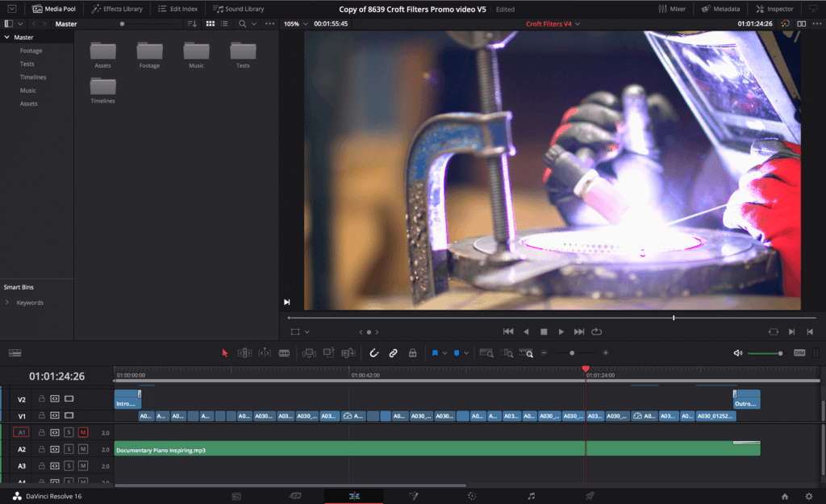Image resolution: width=826 pixels, height=504 pixels.
Task: Open Project Settings gear icon
Action: [809, 496]
